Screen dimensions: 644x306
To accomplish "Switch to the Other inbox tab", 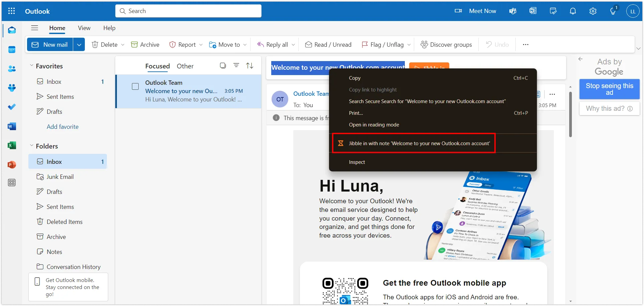I will click(185, 66).
